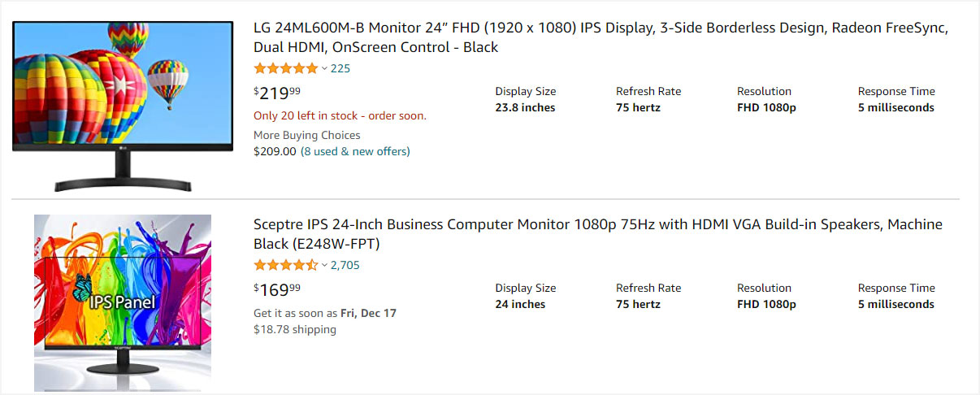This screenshot has width=980, height=395.
Task: Click the Sceptre monitor star rating icon
Action: pyautogui.click(x=286, y=265)
